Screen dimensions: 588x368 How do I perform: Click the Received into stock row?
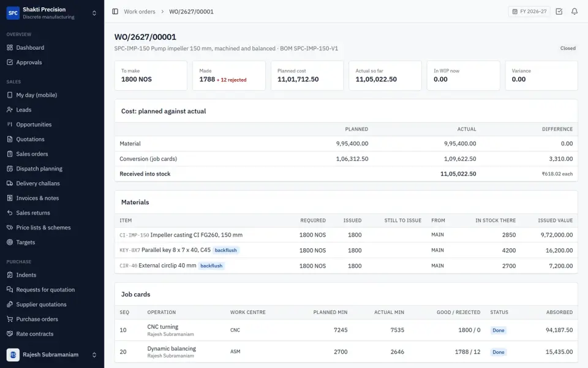346,174
